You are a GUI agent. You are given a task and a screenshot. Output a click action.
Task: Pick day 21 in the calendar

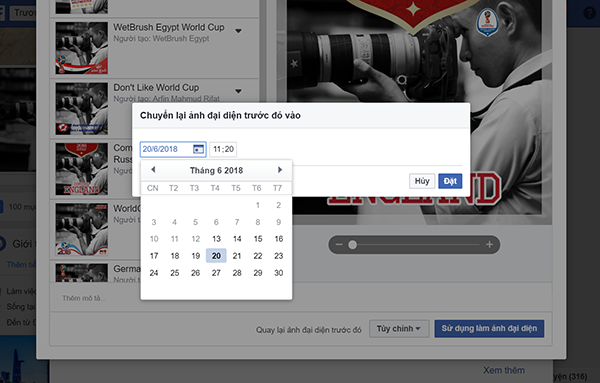[x=237, y=256]
